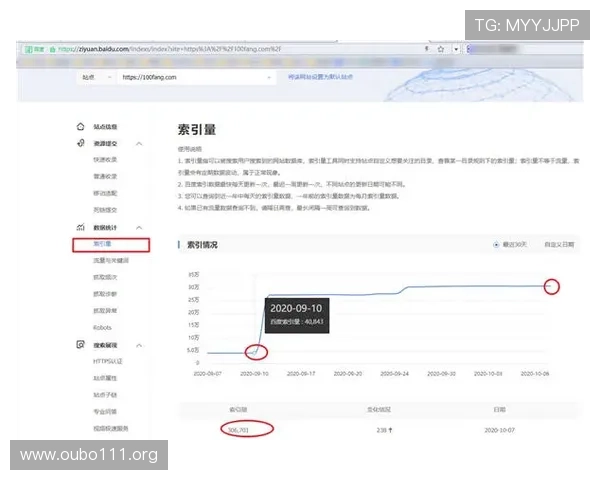Open the 站点 type dropdown
This screenshot has height=480, width=600.
tap(96, 77)
